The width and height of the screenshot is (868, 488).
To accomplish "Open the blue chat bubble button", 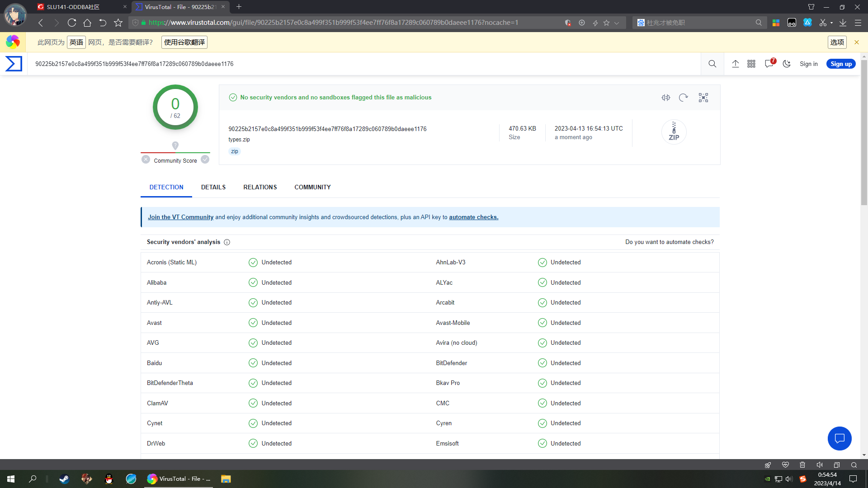I will [x=840, y=438].
